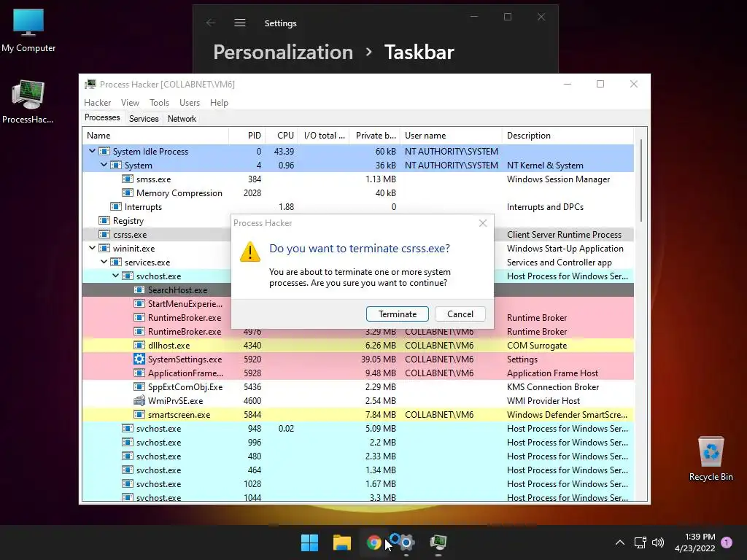Sort by the I/O total column header
This screenshot has width=747, height=560.
[x=324, y=135]
